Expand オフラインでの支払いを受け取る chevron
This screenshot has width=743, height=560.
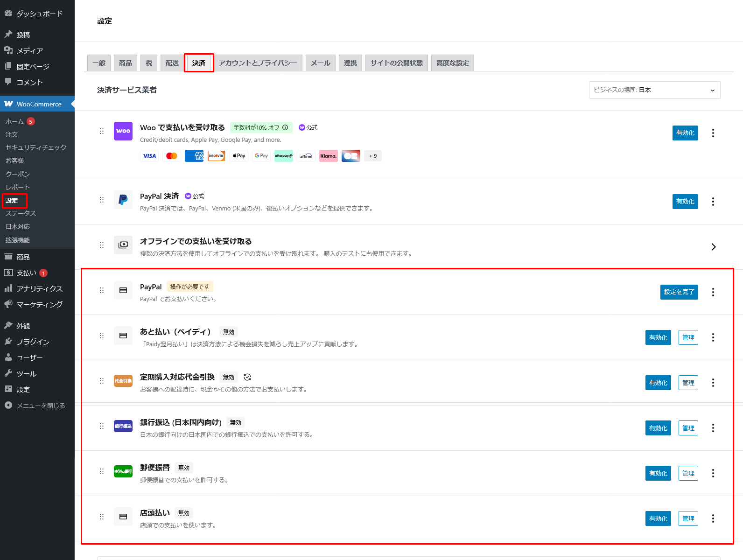[713, 247]
